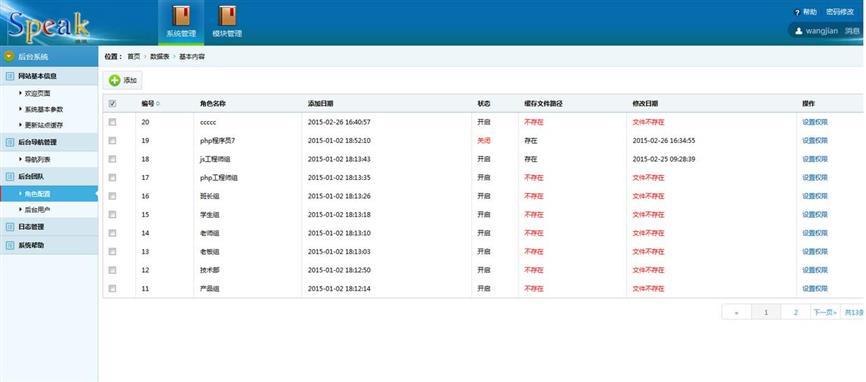Check the box for row 20 ccccc

click(x=113, y=122)
